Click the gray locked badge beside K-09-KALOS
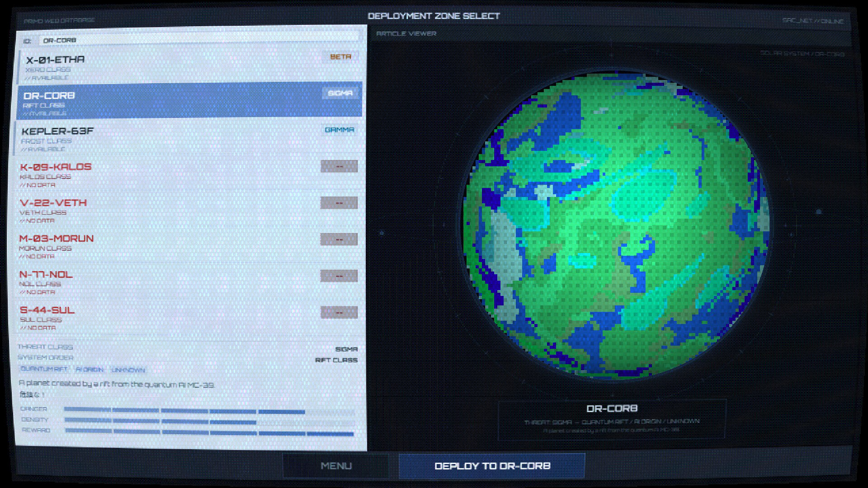The width and height of the screenshot is (868, 488). click(x=339, y=166)
